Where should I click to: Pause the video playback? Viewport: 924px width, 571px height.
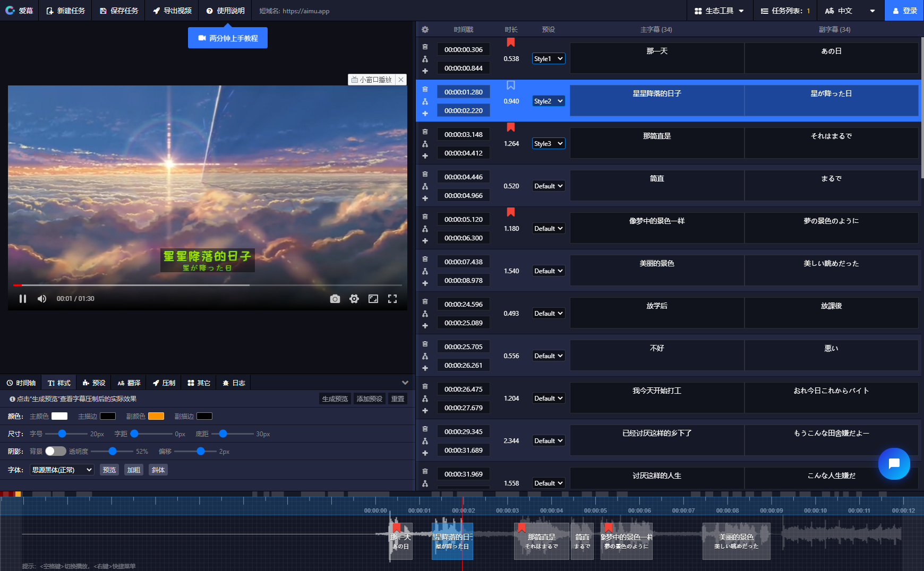(23, 299)
